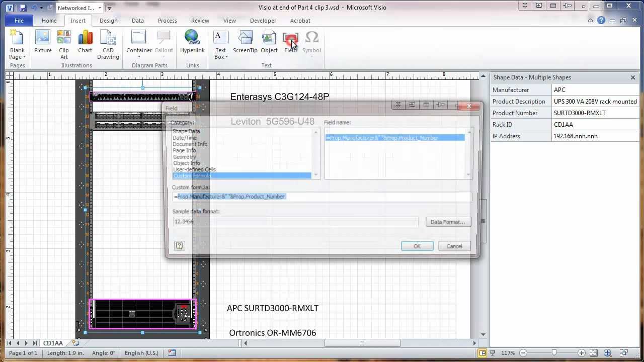Open the Undo history dropdown arrow
This screenshot has width=644, height=362.
[x=41, y=8]
